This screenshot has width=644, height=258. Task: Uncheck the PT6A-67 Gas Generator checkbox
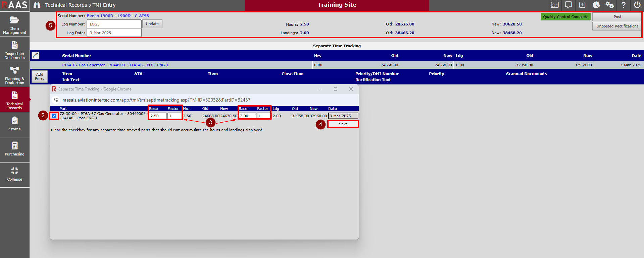point(54,116)
